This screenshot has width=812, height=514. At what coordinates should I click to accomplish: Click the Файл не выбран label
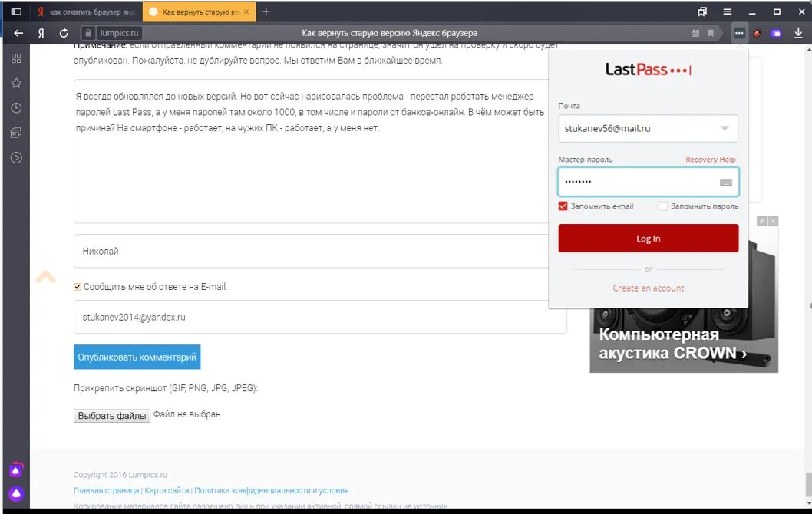(x=187, y=414)
